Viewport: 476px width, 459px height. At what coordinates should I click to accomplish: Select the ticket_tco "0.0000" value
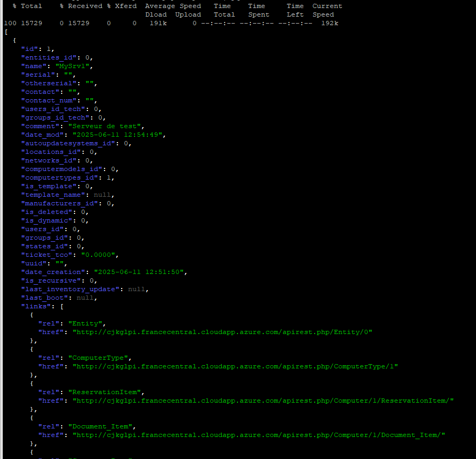coord(100,255)
